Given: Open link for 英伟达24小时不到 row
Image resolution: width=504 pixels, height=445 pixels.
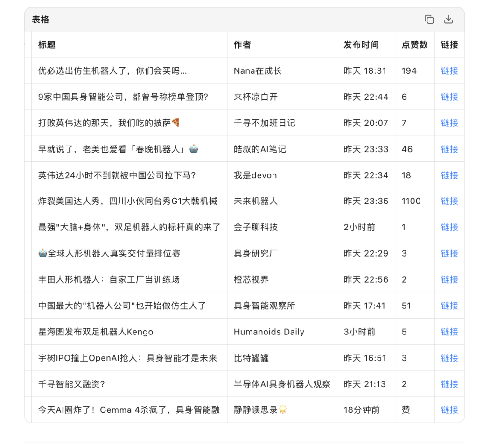Looking at the screenshot, I should (x=449, y=175).
